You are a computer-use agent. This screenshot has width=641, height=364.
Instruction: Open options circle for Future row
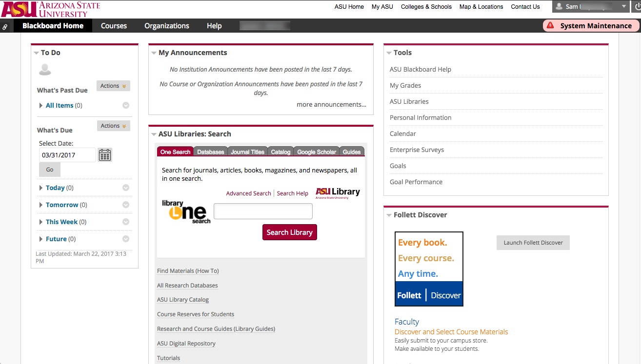pyautogui.click(x=126, y=239)
